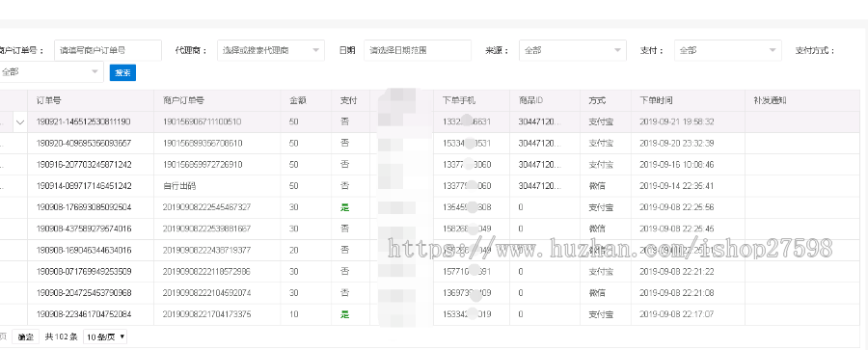Click 支付宝 in the 2019-09-21 row
The height and width of the screenshot is (350, 868).
[x=601, y=121]
